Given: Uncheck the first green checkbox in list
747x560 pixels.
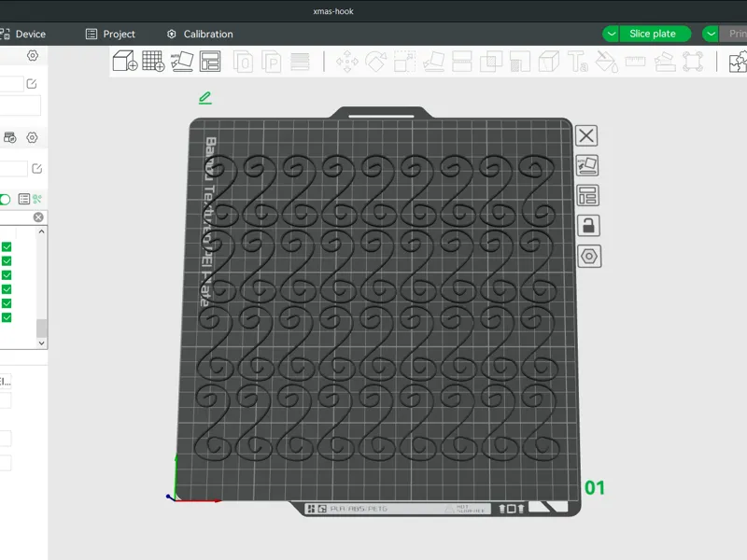Looking at the screenshot, I should [x=7, y=246].
